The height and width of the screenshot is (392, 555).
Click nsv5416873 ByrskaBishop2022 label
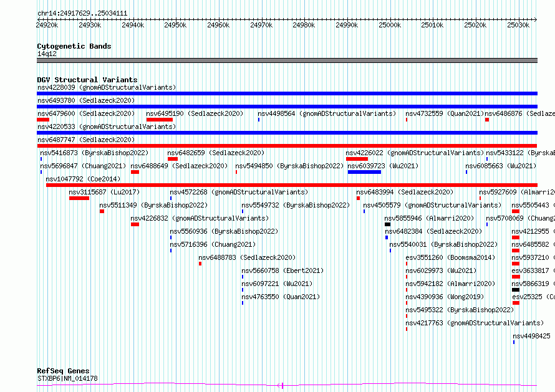point(94,153)
